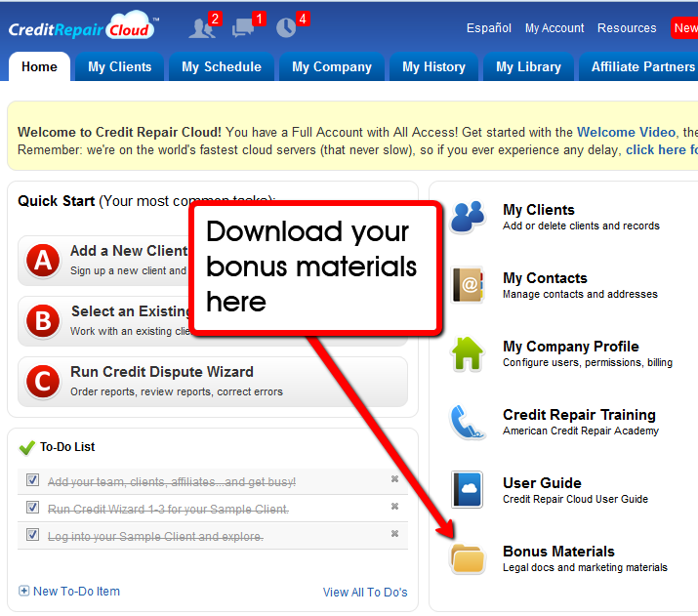Open the My Contacts heading link
The image size is (698, 616).
click(545, 278)
